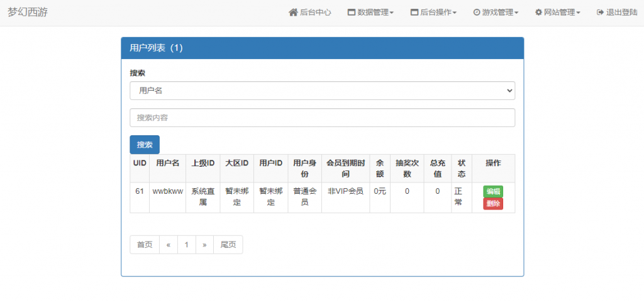Jump to 尾页 last page
This screenshot has width=644, height=302.
click(228, 245)
